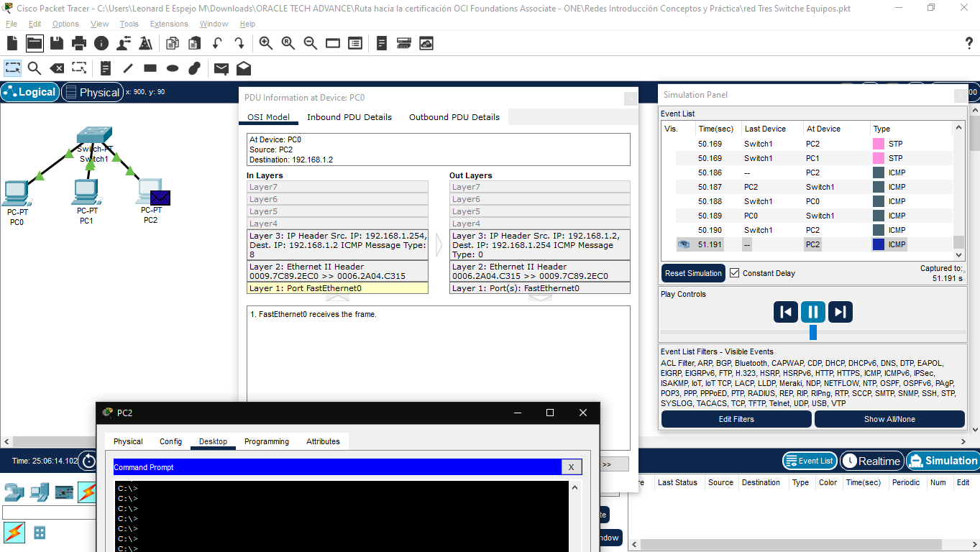Capture forward with the next event button
The height and width of the screenshot is (552, 980).
coord(840,312)
